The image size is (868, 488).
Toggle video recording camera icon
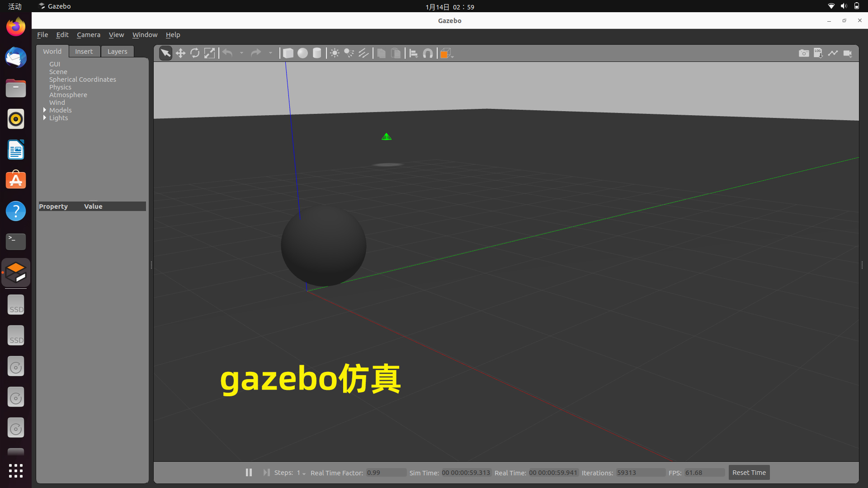pyautogui.click(x=848, y=53)
